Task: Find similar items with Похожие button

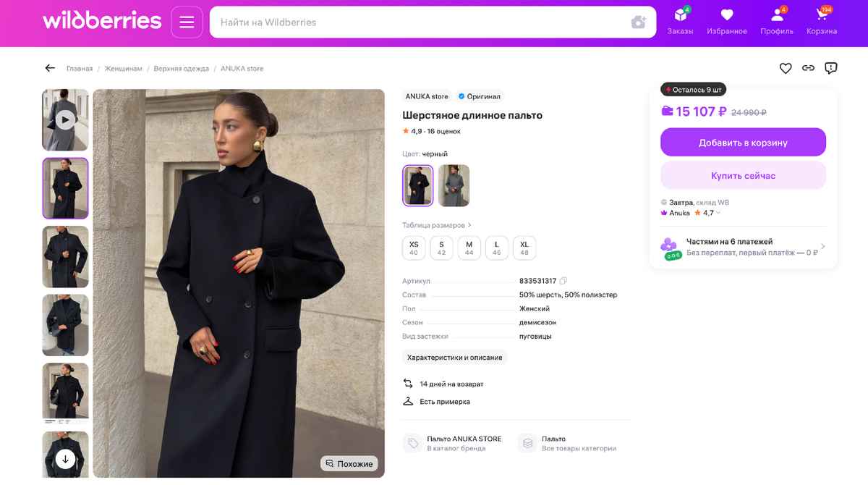Action: click(349, 464)
